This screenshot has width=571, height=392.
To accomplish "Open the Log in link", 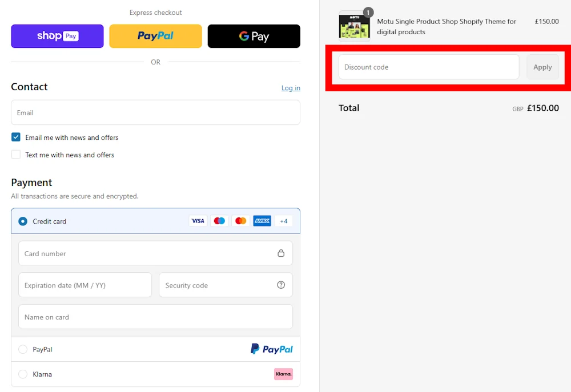I will tap(291, 88).
